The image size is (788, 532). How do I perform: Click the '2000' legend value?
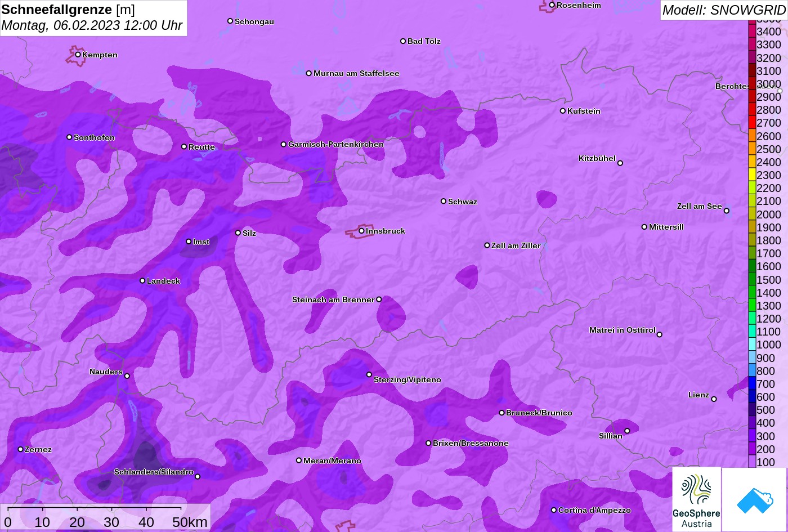[x=769, y=214]
